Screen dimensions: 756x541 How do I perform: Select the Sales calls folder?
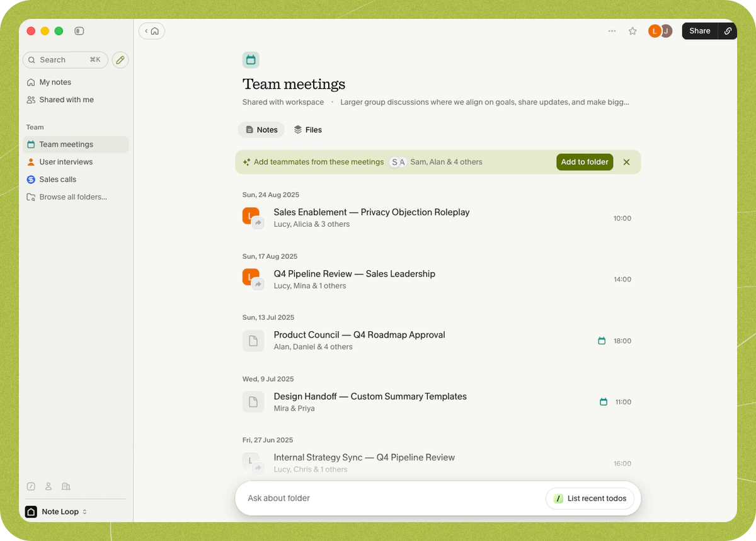tap(76, 179)
